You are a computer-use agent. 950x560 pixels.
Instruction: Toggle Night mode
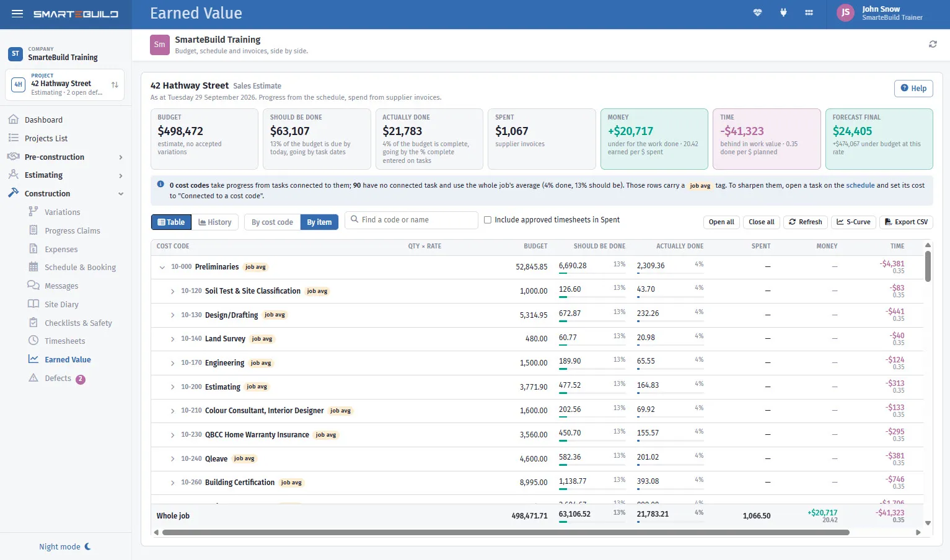pyautogui.click(x=65, y=546)
